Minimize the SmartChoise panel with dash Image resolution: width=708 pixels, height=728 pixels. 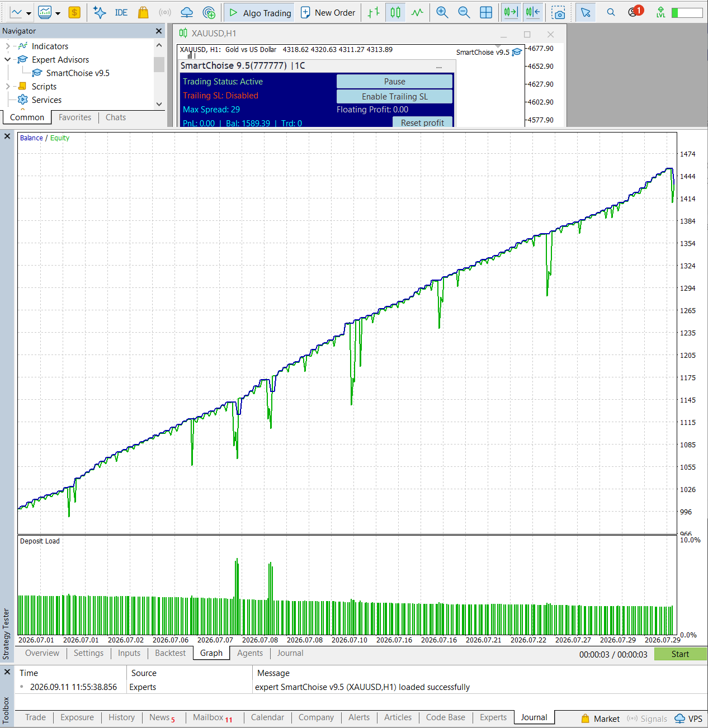tap(439, 67)
